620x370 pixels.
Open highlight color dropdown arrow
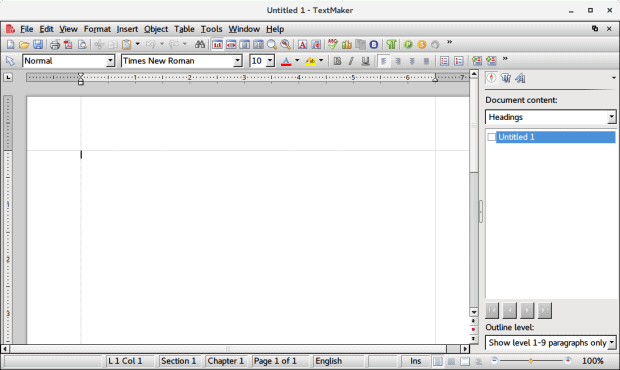coord(321,60)
